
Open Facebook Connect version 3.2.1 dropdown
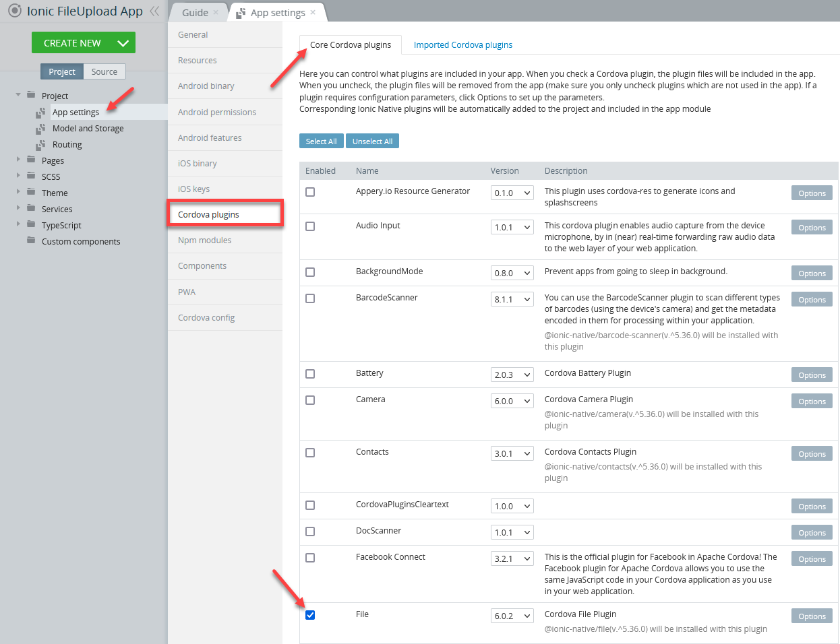512,558
